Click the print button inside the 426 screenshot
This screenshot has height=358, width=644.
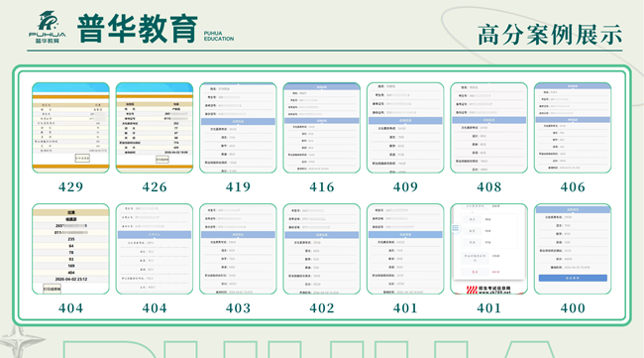click(x=162, y=159)
